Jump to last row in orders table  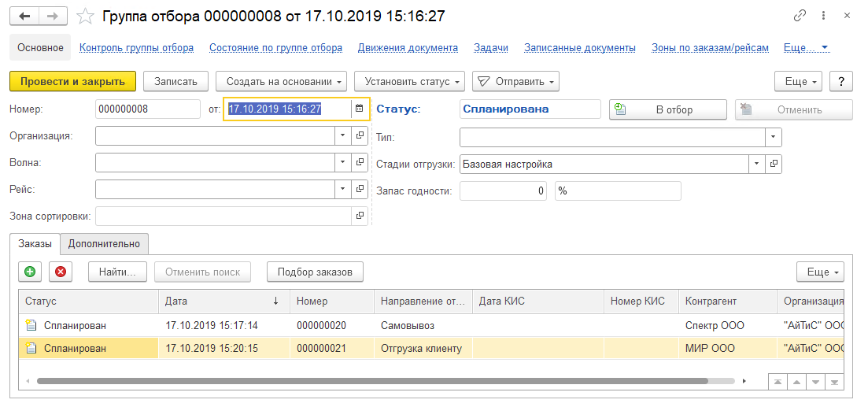pyautogui.click(x=834, y=382)
